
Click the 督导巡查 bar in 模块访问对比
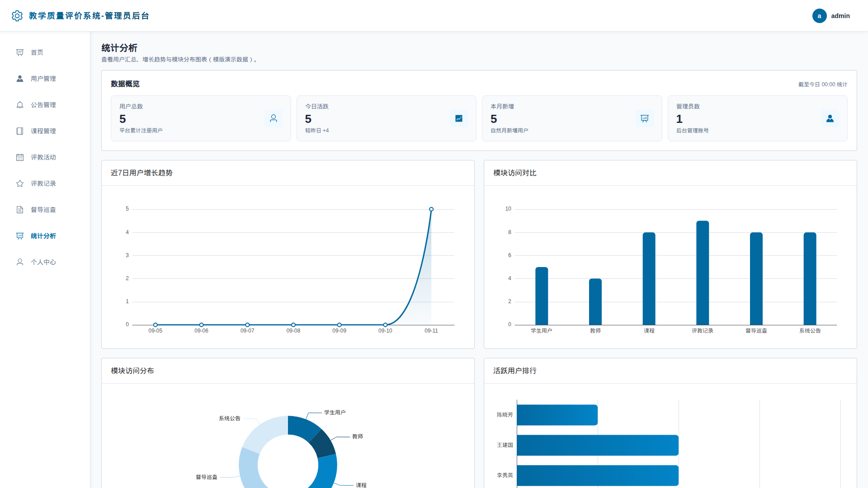click(x=756, y=279)
